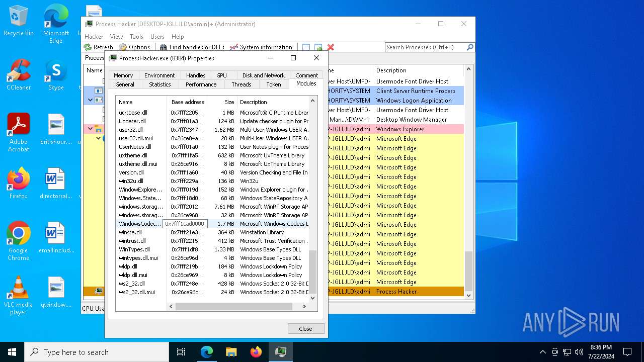Select UserNotes.dll module row
Image resolution: width=644 pixels, height=362 pixels.
point(212,147)
